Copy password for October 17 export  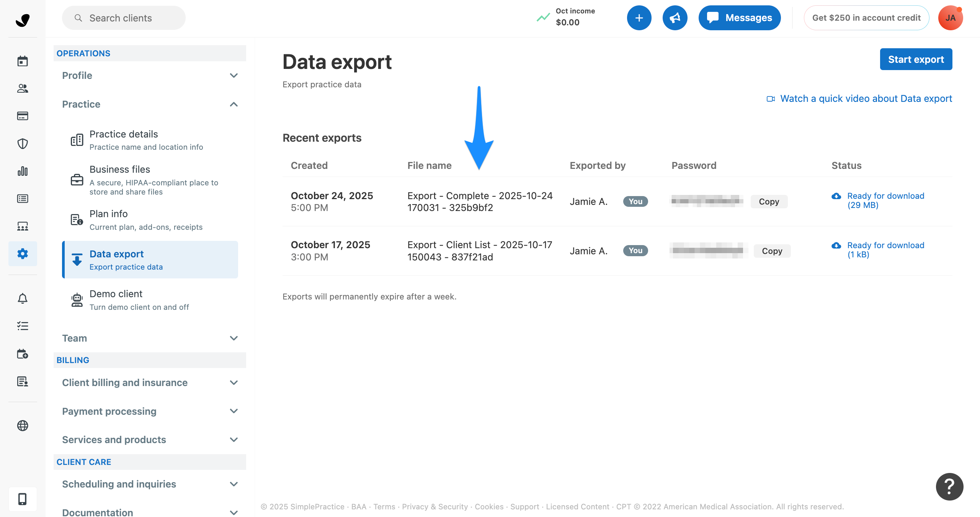tap(772, 251)
